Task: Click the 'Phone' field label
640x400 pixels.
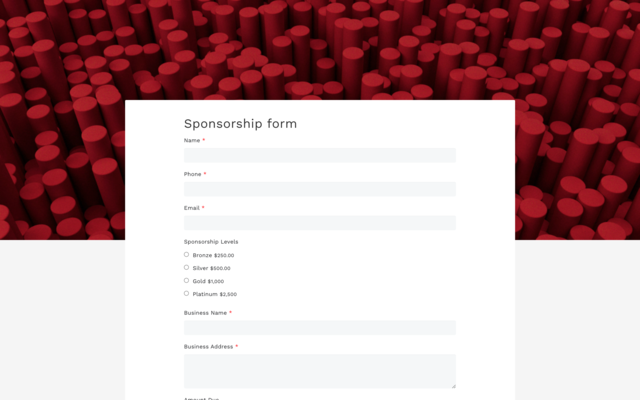Action: (x=192, y=174)
